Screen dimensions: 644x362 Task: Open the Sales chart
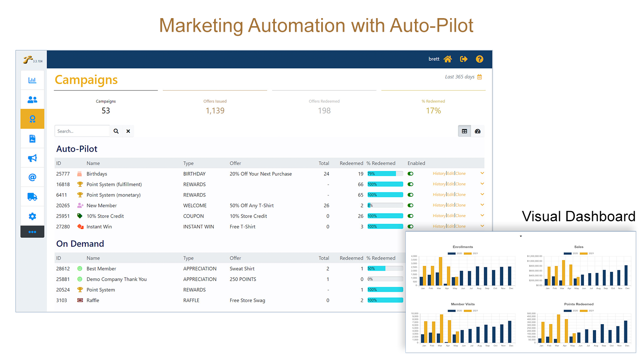[579, 268]
